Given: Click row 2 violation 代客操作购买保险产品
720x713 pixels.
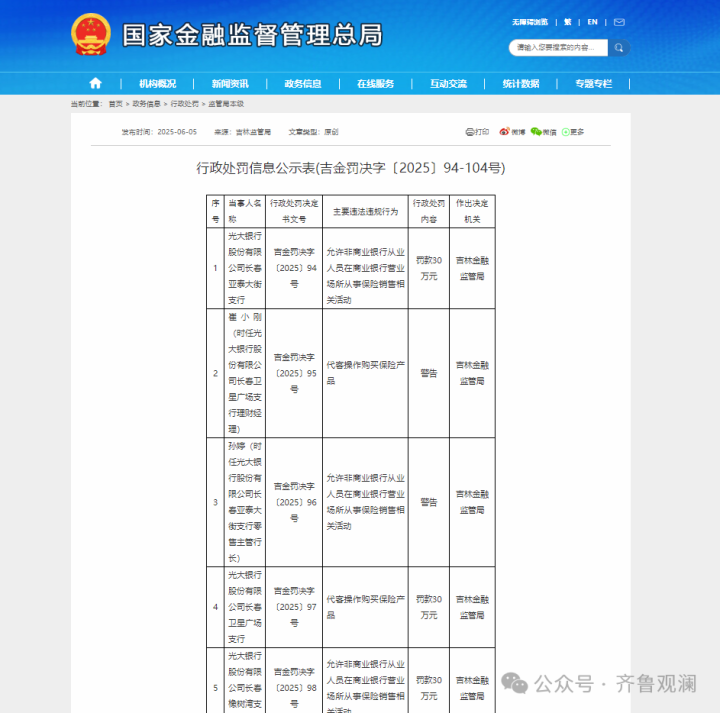Looking at the screenshot, I should [x=366, y=373].
